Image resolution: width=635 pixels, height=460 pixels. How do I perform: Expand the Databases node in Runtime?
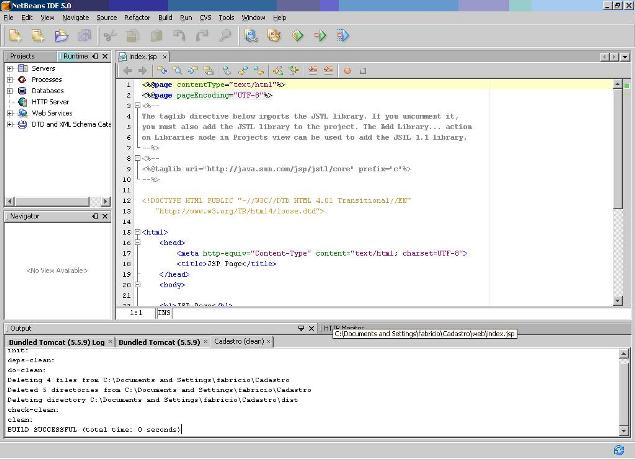[x=10, y=91]
